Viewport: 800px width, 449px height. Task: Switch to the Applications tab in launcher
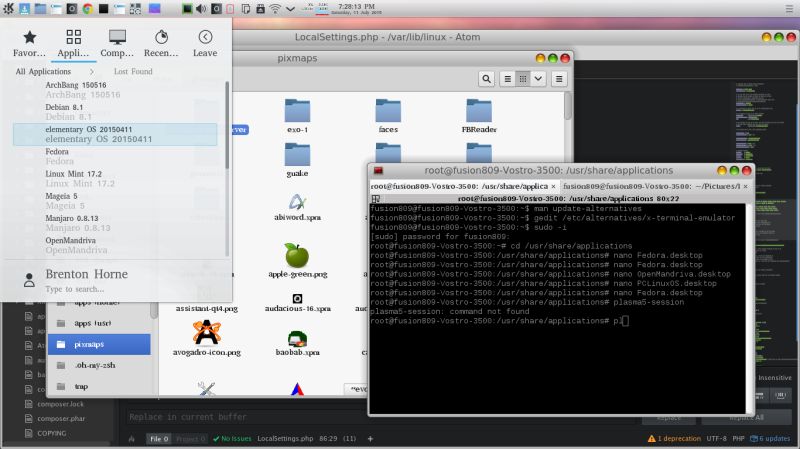[x=73, y=43]
